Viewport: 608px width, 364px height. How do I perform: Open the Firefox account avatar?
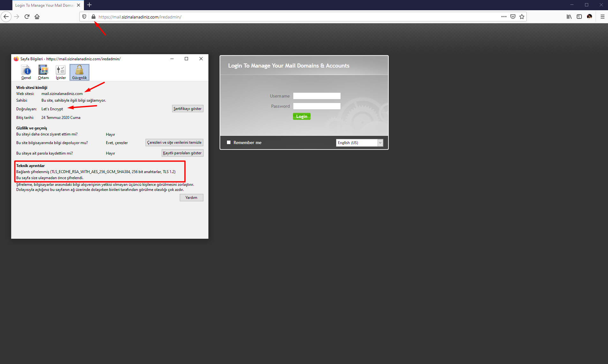(x=589, y=17)
